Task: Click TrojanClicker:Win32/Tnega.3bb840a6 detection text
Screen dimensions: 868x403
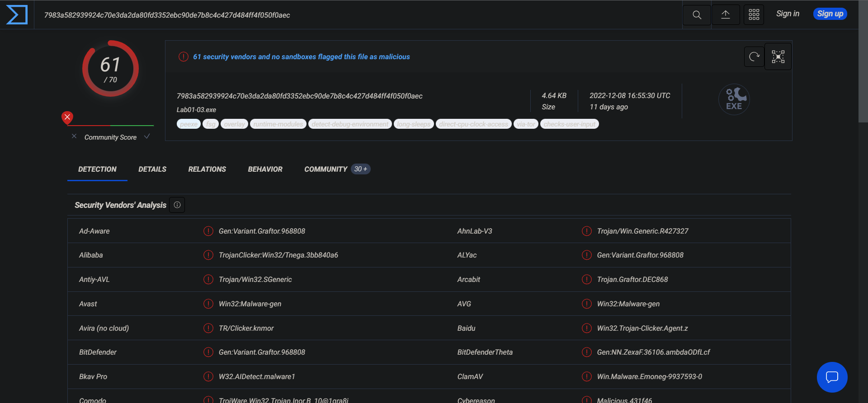Action: point(278,255)
